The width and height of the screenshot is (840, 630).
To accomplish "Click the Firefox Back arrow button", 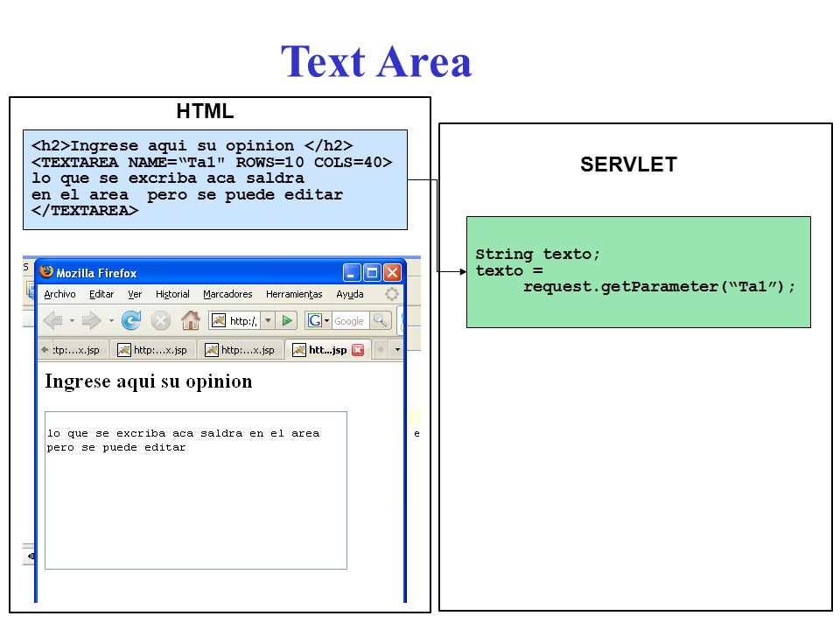I will 53,320.
